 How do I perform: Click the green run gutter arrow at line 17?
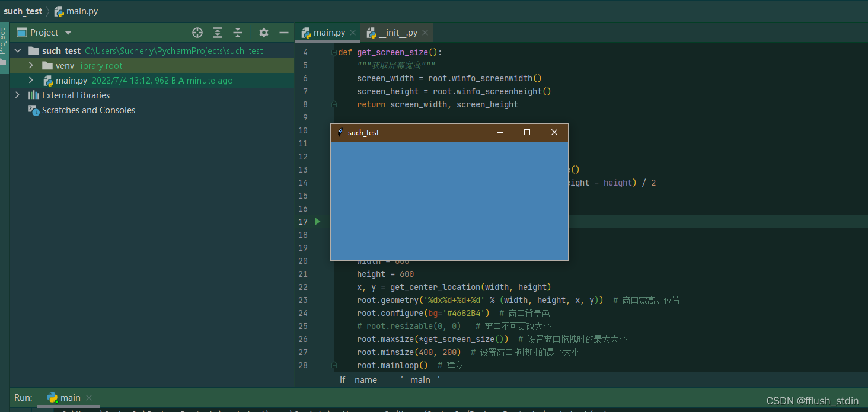tap(318, 222)
